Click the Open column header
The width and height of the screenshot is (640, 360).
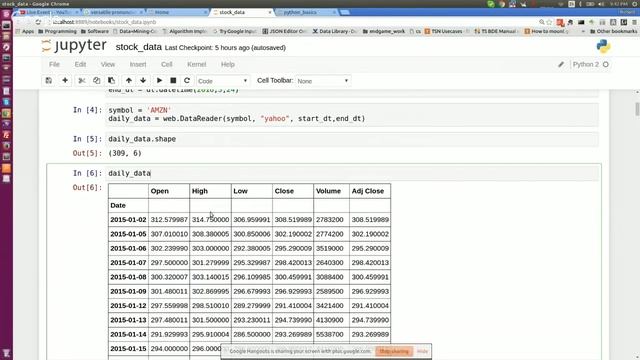pos(160,191)
